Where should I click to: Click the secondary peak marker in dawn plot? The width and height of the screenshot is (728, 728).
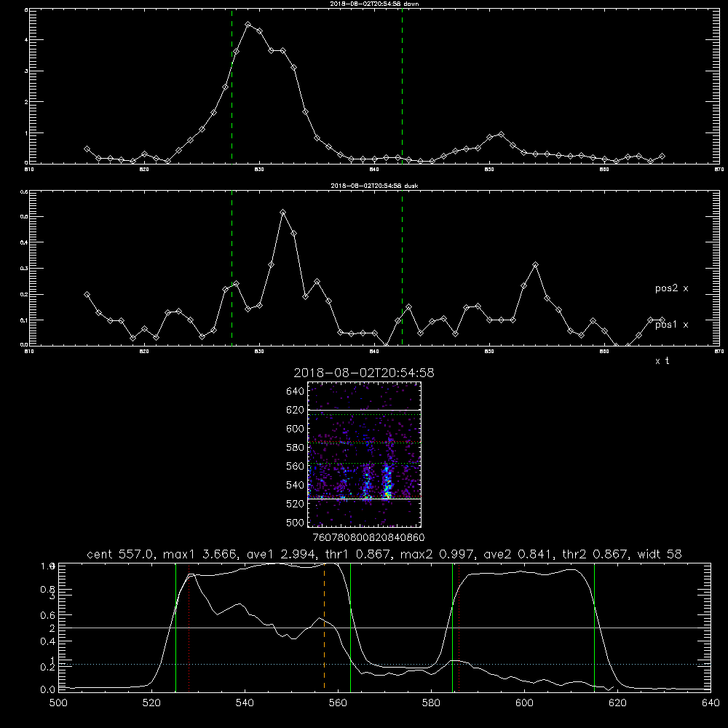click(x=501, y=135)
